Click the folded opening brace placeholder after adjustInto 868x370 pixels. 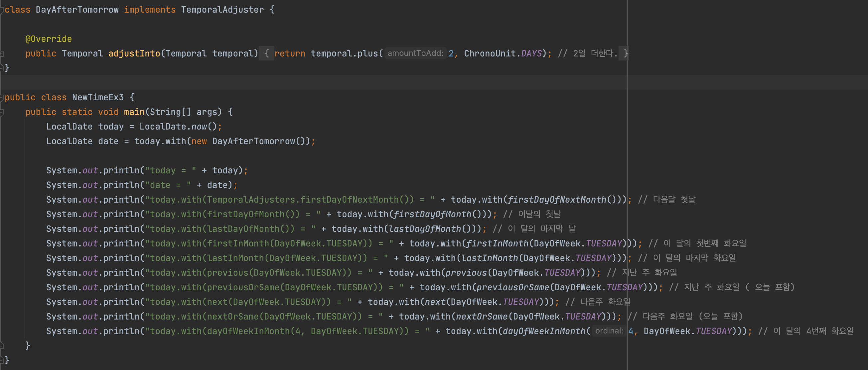click(266, 53)
